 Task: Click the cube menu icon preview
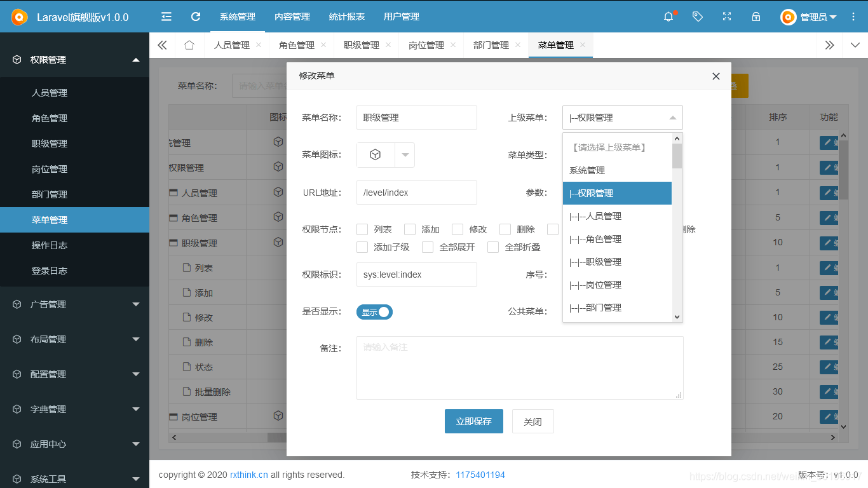pyautogui.click(x=376, y=154)
